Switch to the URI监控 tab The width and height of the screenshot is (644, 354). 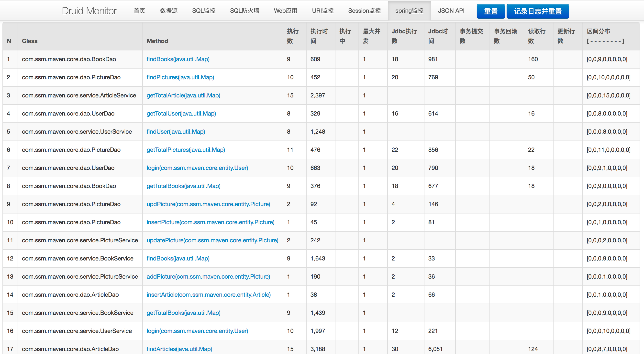pyautogui.click(x=322, y=11)
